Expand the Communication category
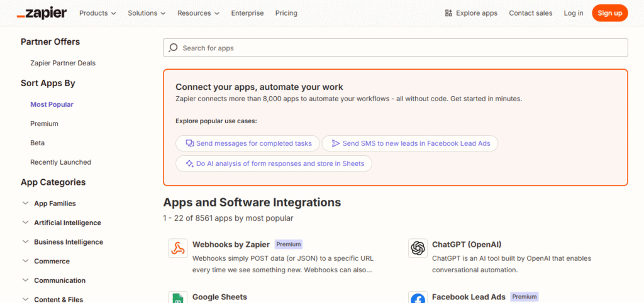 click(54, 280)
